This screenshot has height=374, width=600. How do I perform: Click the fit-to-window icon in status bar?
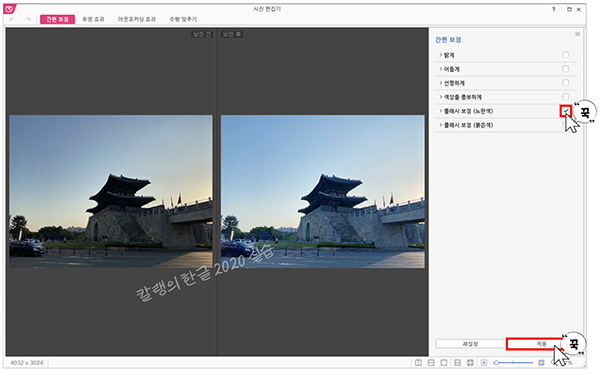point(457,362)
